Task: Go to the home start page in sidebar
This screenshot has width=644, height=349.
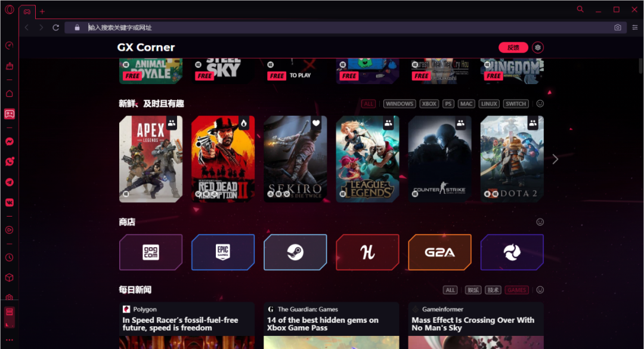Action: point(9,94)
